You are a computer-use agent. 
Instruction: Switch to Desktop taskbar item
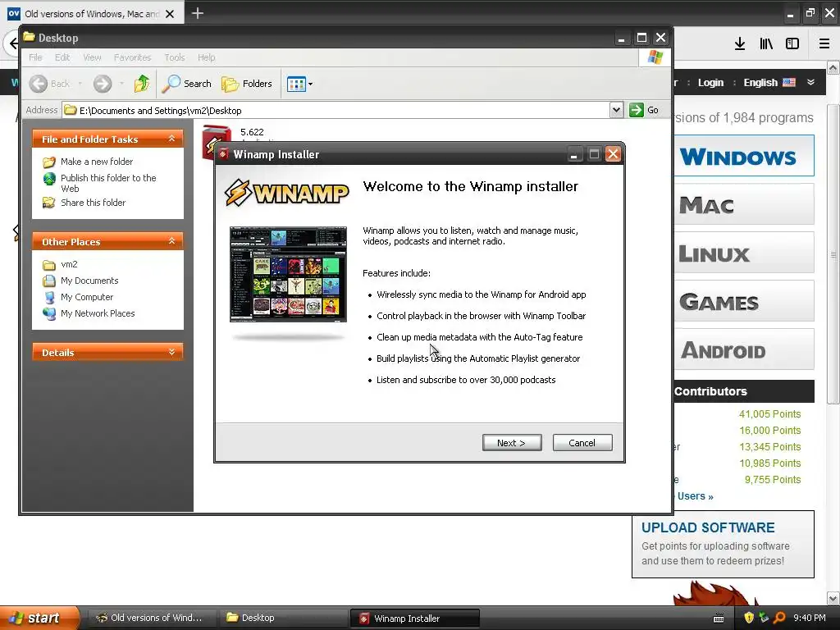click(x=283, y=618)
